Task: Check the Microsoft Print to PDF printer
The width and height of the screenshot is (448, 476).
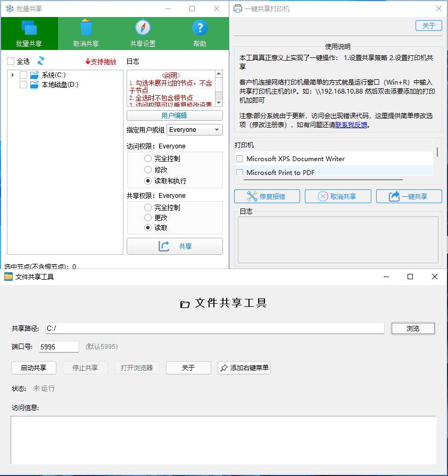Action: coord(239,172)
